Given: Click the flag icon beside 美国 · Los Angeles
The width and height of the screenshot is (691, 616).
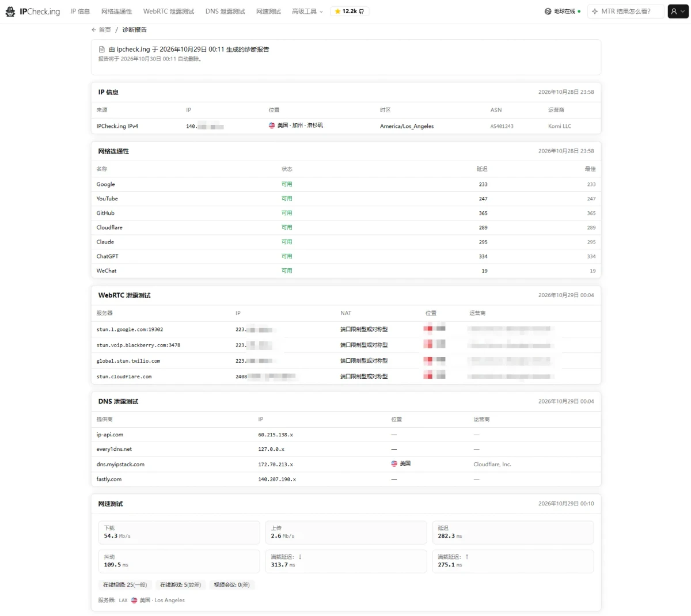Looking at the screenshot, I should tap(134, 600).
